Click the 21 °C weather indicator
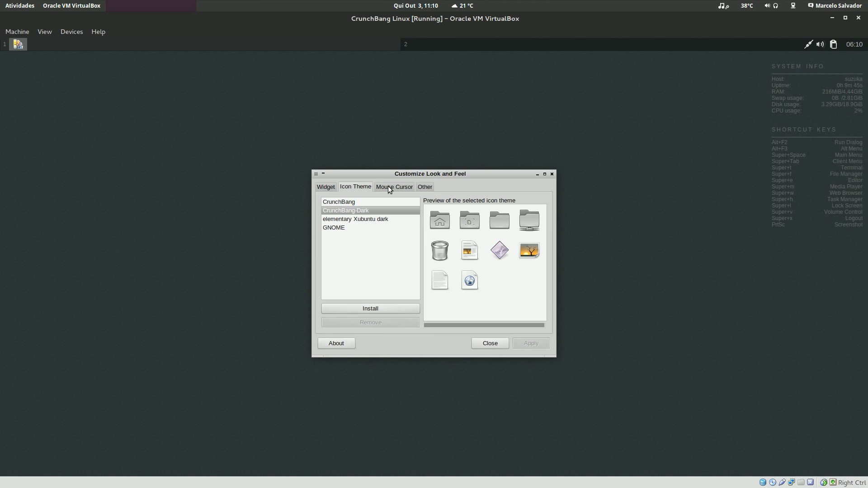This screenshot has height=488, width=868. click(x=462, y=6)
